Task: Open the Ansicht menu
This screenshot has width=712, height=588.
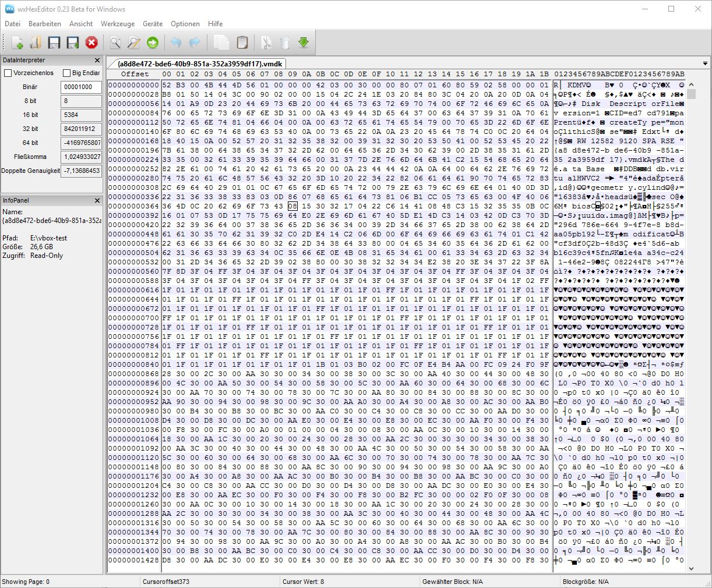Action: pos(81,24)
